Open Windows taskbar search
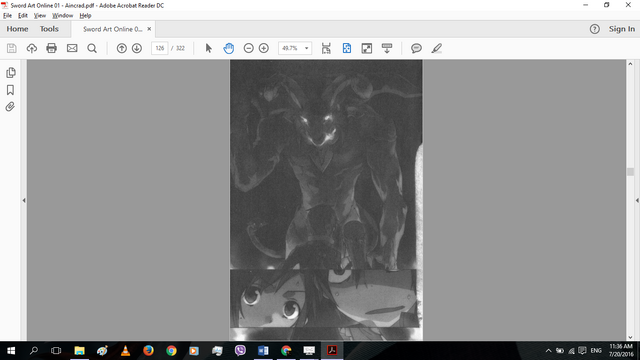 point(34,351)
